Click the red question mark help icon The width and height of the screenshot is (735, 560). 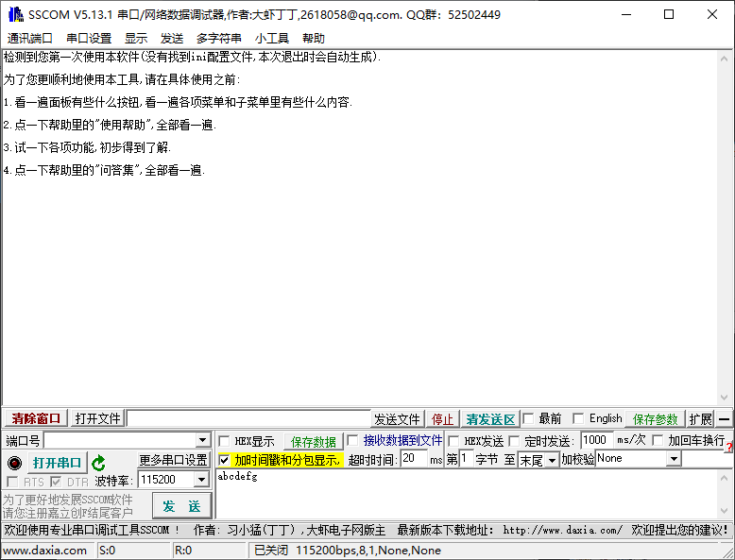tap(729, 447)
